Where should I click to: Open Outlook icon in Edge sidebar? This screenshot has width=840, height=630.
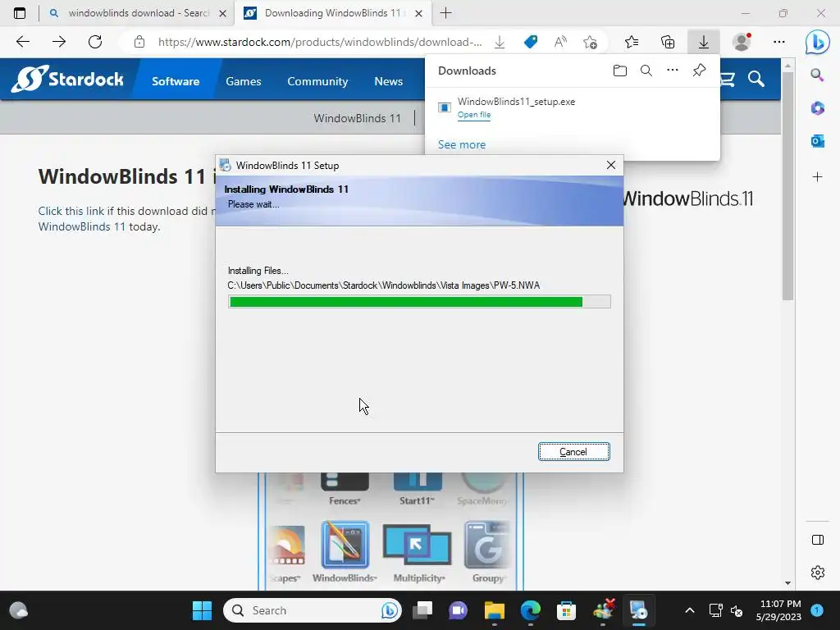point(817,141)
